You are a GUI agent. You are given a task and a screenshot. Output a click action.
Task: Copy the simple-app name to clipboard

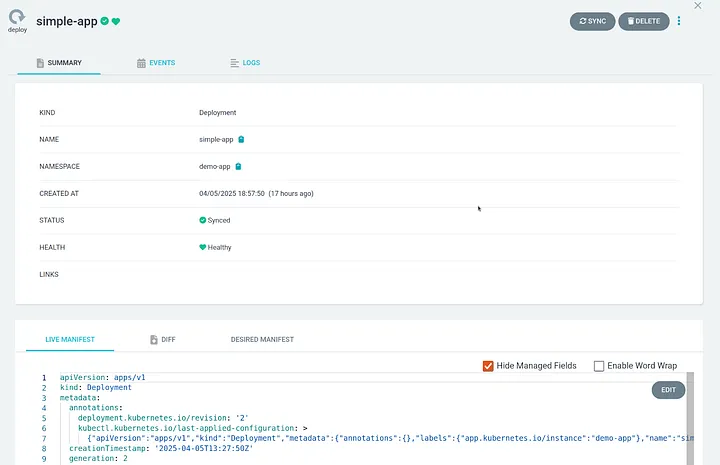coord(242,139)
